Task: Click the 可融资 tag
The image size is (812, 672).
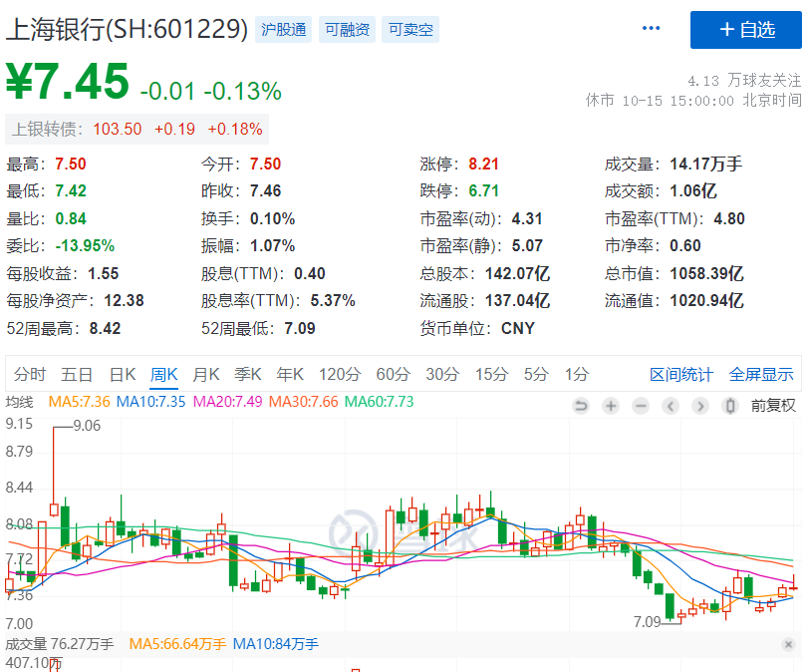Action: (347, 30)
